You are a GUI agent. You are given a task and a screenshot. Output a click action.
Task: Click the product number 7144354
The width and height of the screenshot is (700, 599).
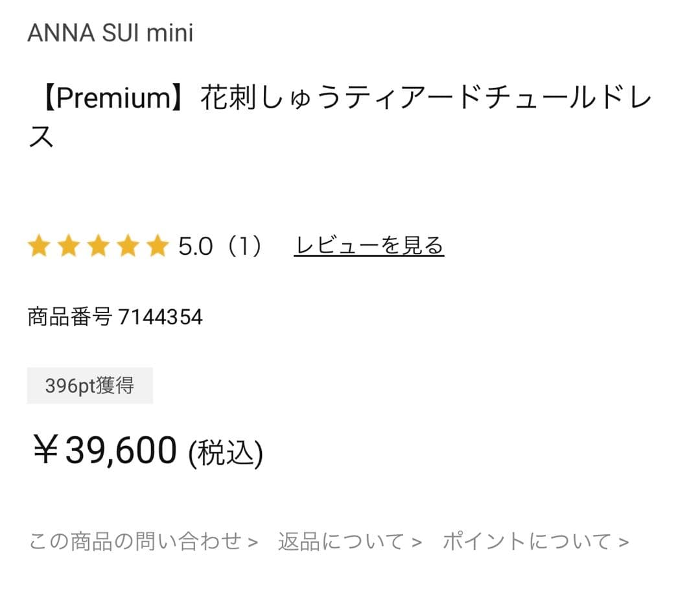pyautogui.click(x=160, y=317)
